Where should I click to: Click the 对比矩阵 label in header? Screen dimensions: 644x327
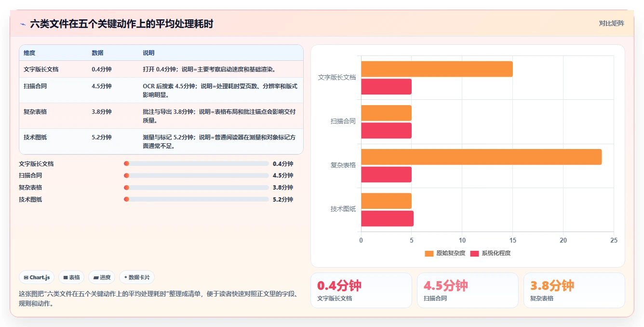(611, 23)
